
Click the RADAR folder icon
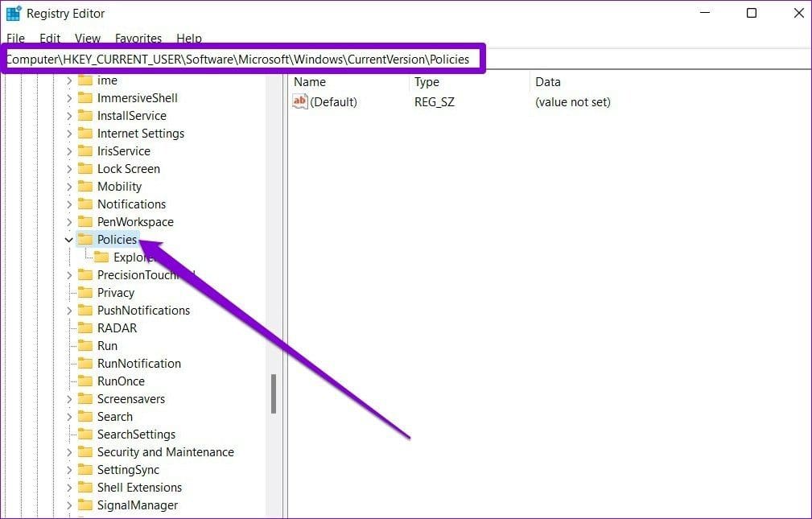tap(85, 327)
